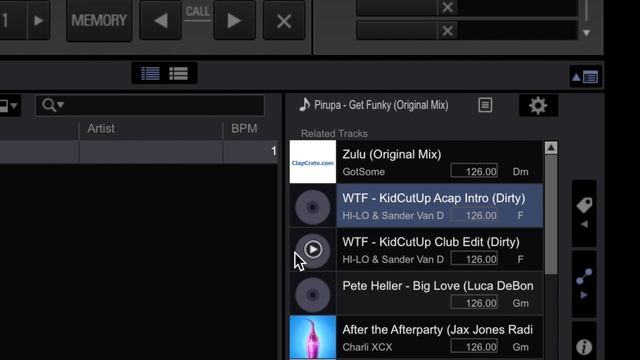Click related tracks scrollbar thumb
This screenshot has height=360, width=640.
click(x=551, y=214)
